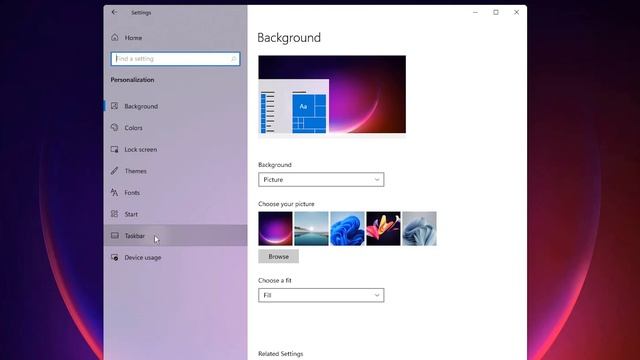Image resolution: width=640 pixels, height=360 pixels.
Task: Select the Device usage icon
Action: pyautogui.click(x=115, y=258)
